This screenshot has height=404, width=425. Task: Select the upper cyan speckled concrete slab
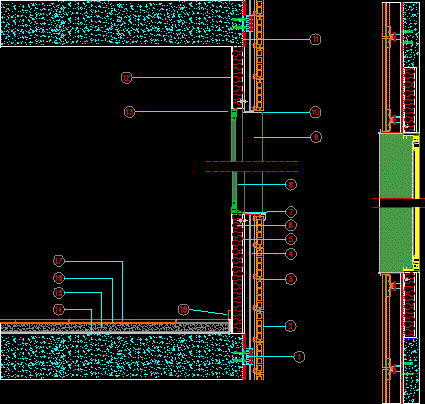tap(122, 23)
